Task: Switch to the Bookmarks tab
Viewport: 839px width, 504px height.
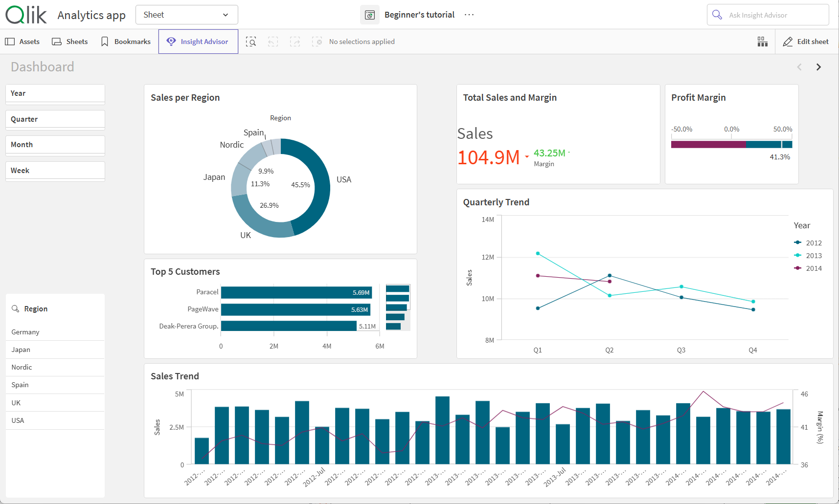Action: click(x=125, y=42)
